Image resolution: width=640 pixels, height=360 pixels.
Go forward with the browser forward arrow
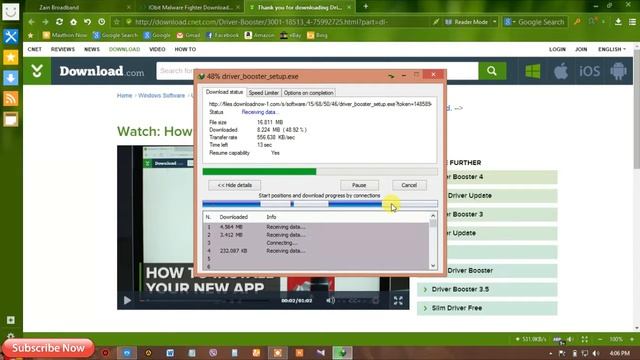pos(45,22)
